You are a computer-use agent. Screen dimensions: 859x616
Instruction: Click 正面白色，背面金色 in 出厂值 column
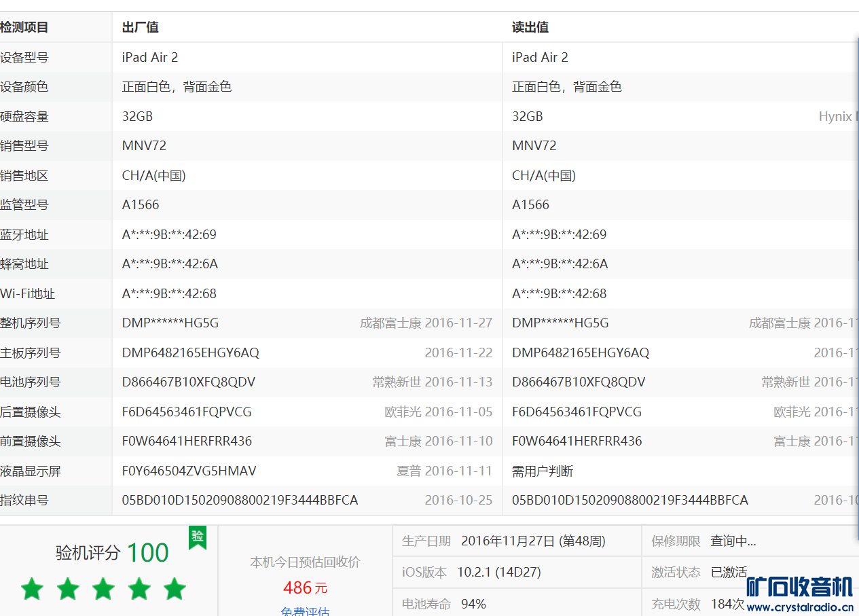177,87
